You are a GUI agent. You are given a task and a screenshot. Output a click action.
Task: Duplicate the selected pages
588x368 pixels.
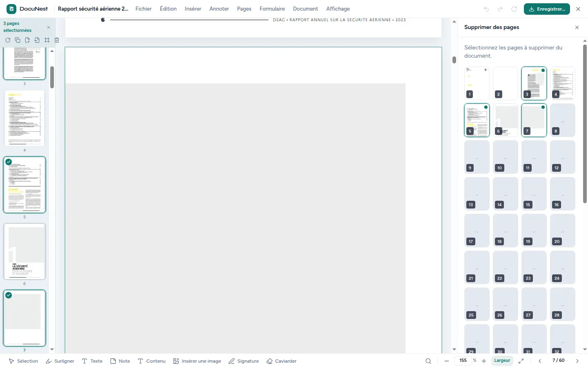[x=18, y=40]
